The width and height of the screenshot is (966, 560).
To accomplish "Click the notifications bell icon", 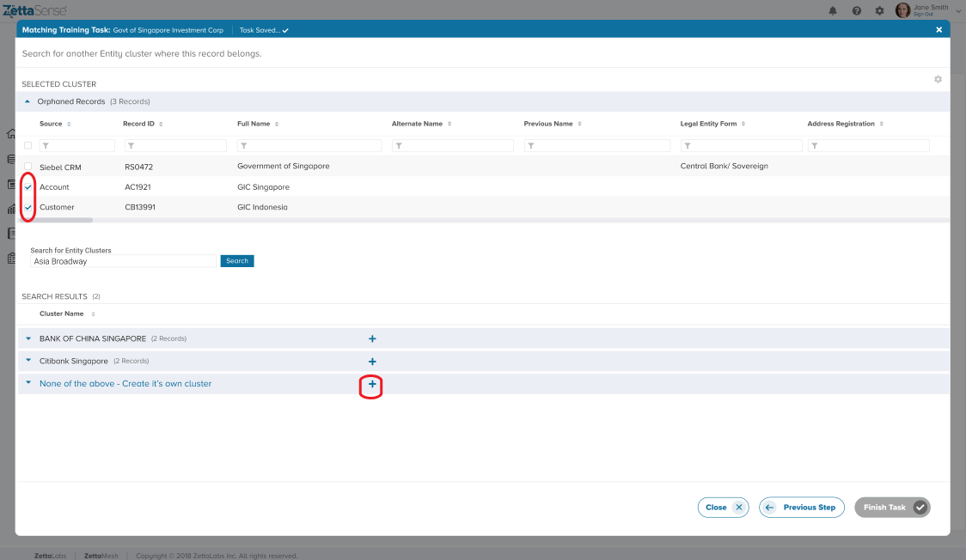I will point(833,10).
